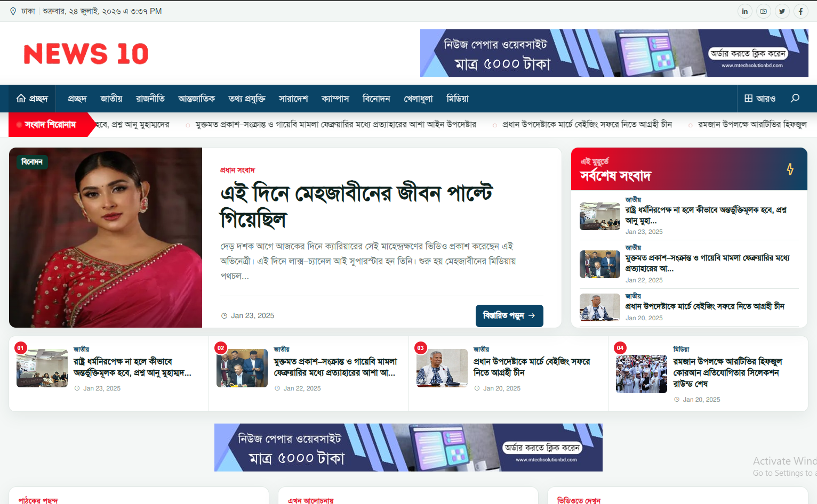Image resolution: width=817 pixels, height=504 pixels.
Task: Click the মিডিয়া category label on card 04
Action: [x=681, y=349]
